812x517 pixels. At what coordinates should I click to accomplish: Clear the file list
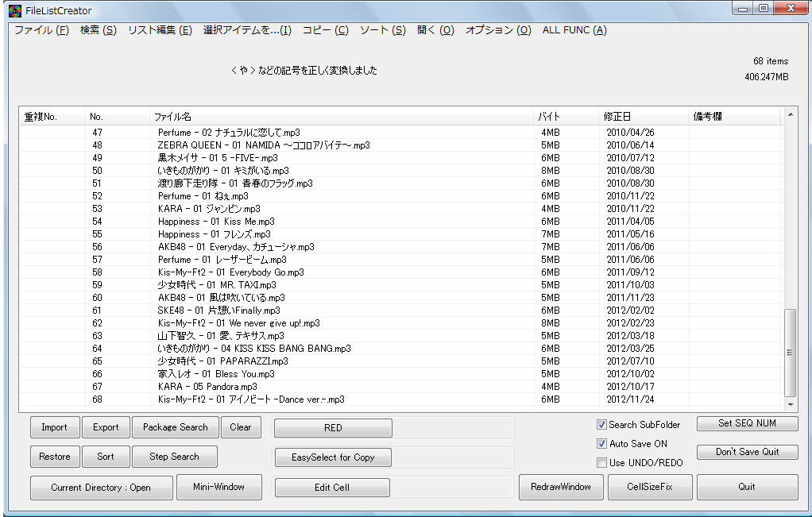coord(241,427)
